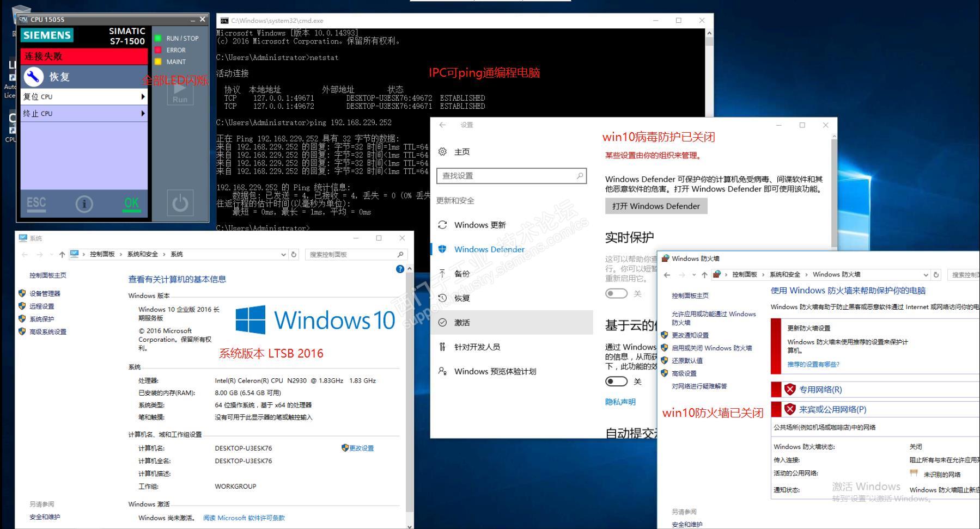Open the 隐私声明 link
980x529 pixels.
pos(620,402)
